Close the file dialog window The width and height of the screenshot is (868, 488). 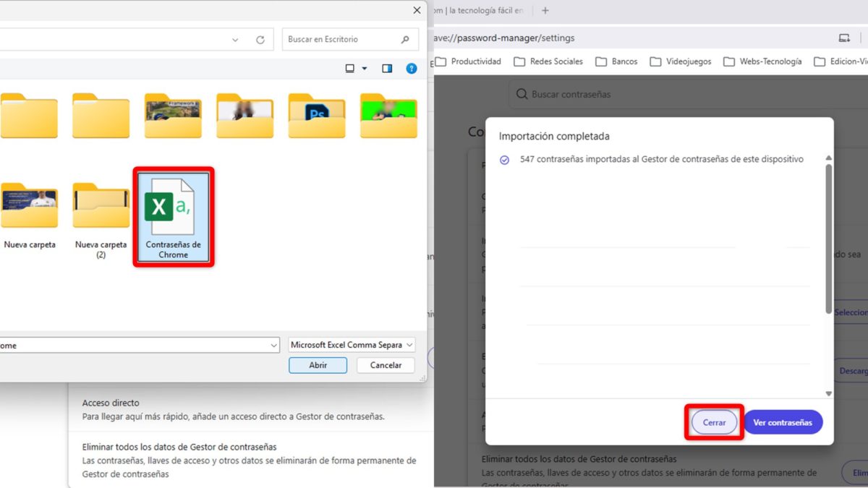coord(417,10)
